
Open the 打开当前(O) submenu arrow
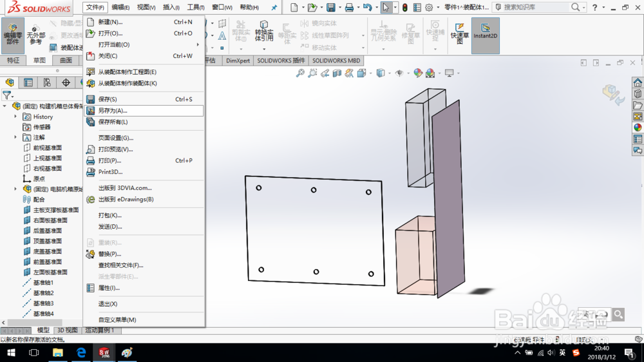(x=198, y=44)
